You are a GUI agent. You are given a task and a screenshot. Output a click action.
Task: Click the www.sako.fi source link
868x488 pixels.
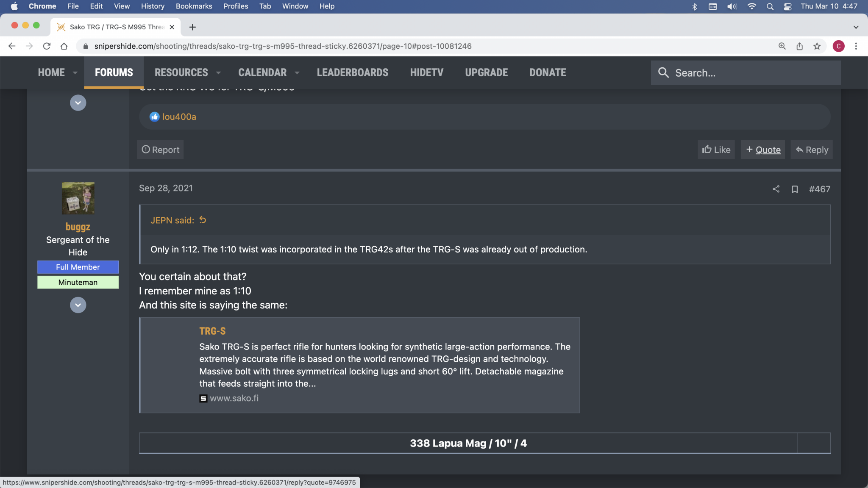click(234, 398)
